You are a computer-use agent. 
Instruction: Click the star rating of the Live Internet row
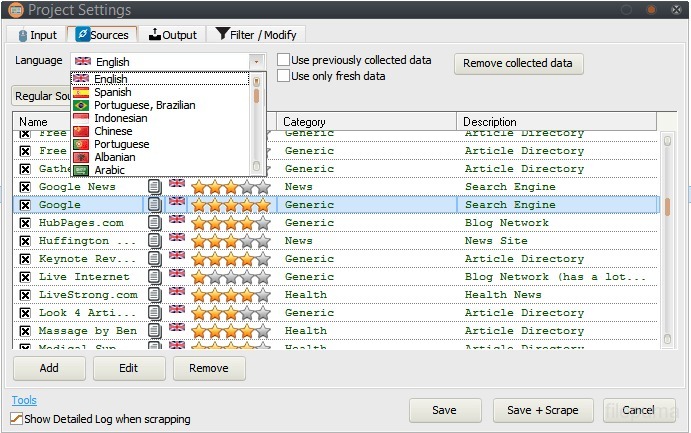[230, 277]
